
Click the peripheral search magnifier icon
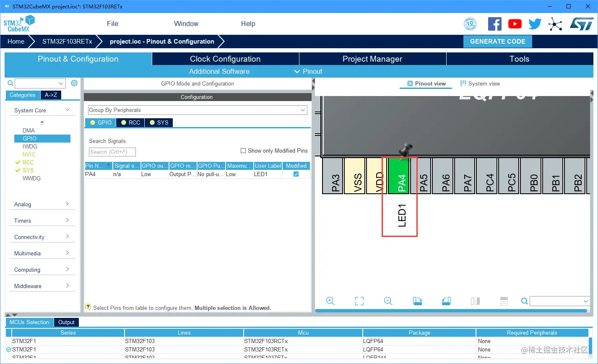click(11, 83)
